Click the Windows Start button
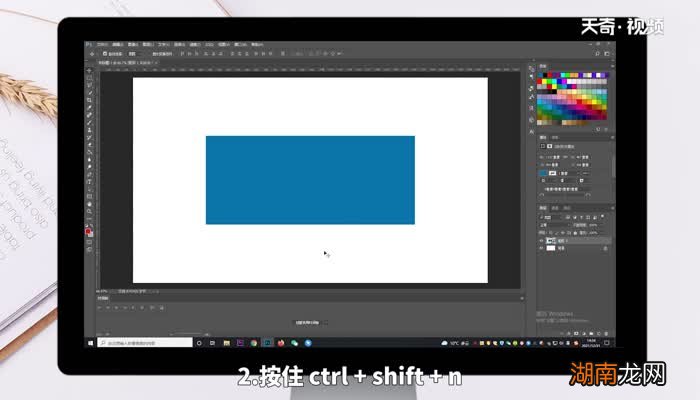The width and height of the screenshot is (700, 400). tap(91, 343)
